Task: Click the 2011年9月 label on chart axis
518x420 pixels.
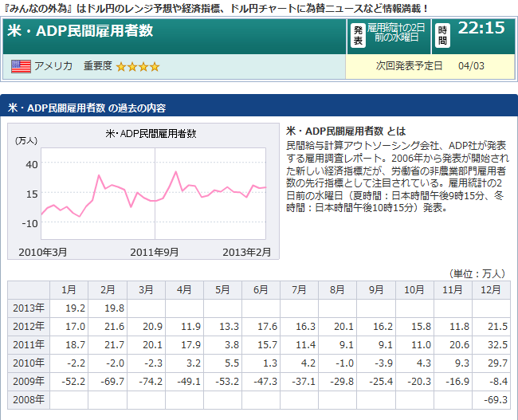Action: click(x=154, y=252)
